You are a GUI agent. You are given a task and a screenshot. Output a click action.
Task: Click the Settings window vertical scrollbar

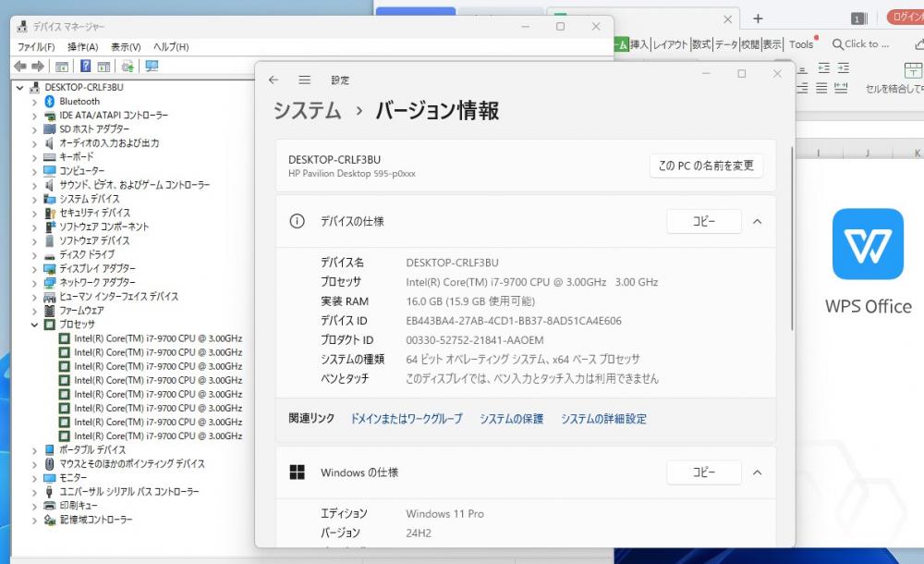pyautogui.click(x=792, y=239)
